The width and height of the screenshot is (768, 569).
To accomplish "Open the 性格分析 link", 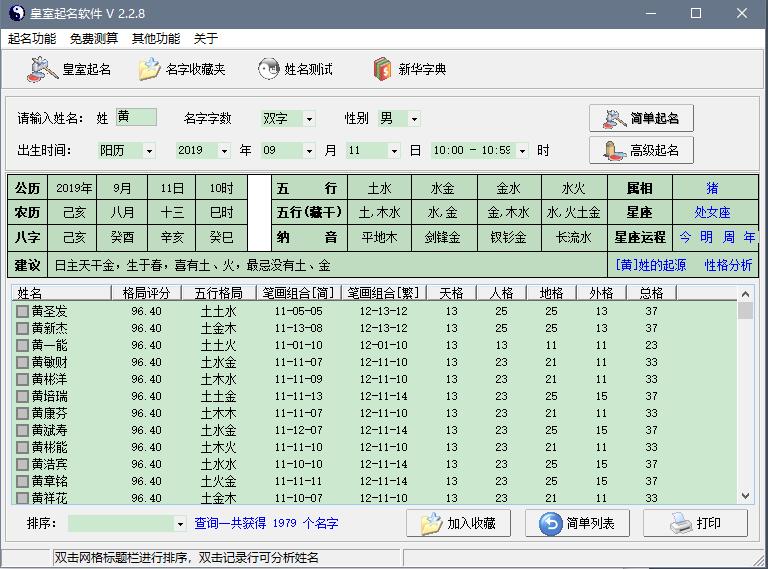I will tap(728, 265).
